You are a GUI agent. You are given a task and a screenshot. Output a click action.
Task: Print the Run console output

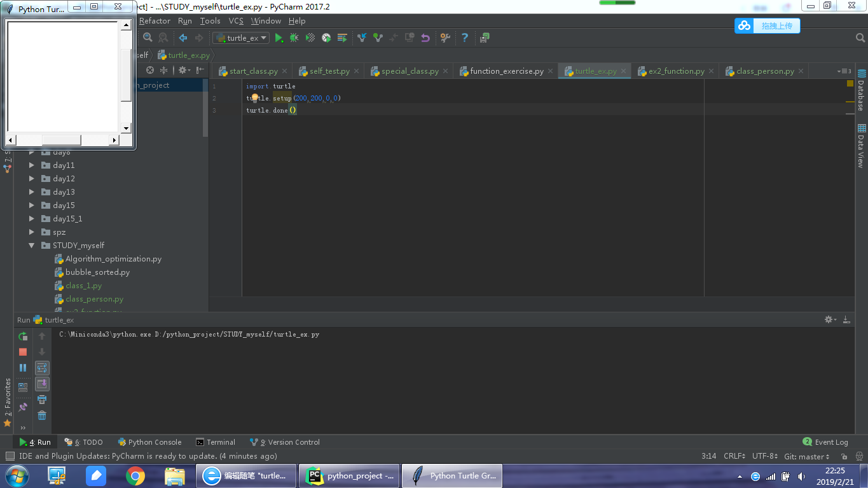pos(42,400)
